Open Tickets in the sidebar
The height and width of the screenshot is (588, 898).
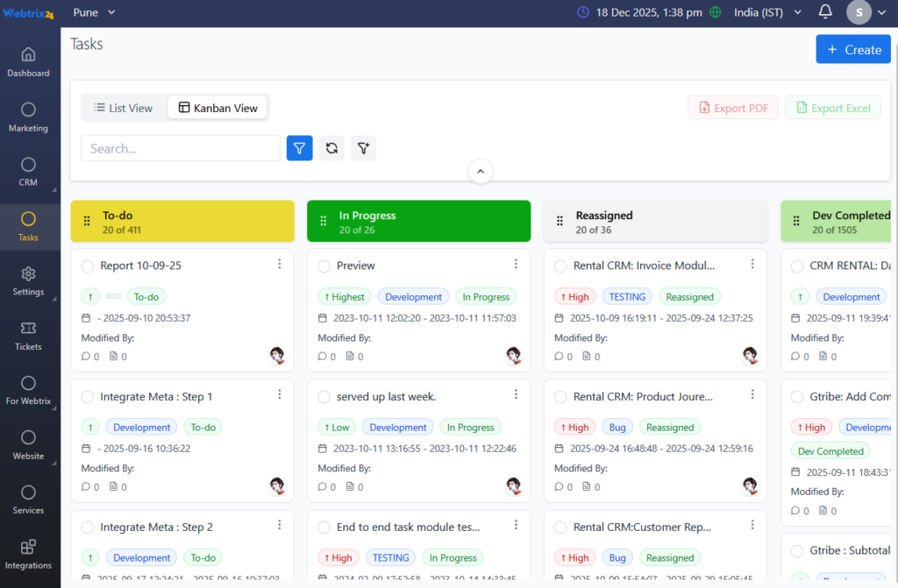point(28,336)
